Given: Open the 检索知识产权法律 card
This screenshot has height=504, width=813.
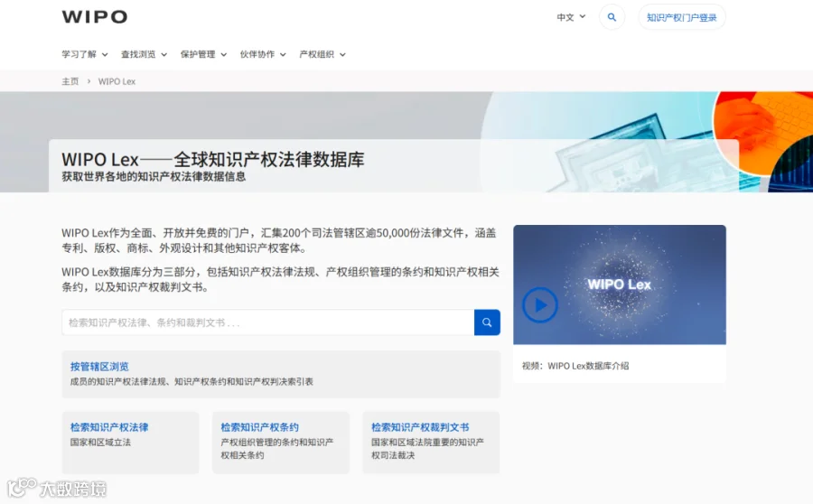Looking at the screenshot, I should 131,443.
